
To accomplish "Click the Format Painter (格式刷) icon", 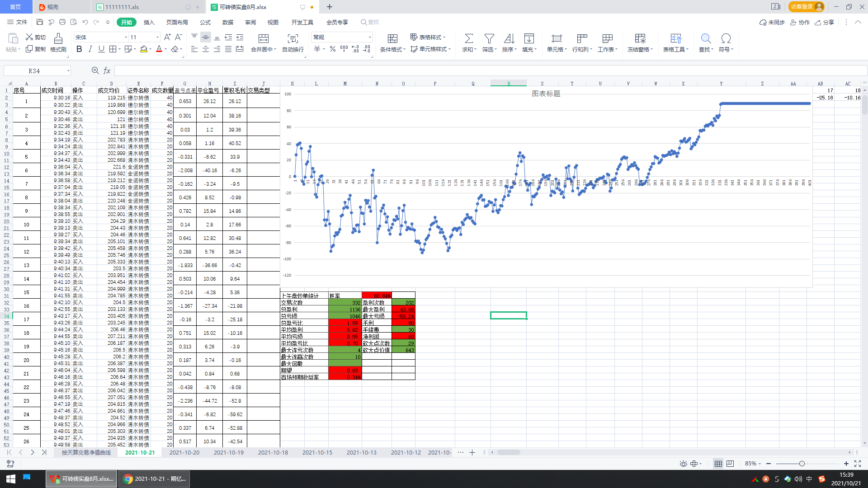I will [58, 39].
